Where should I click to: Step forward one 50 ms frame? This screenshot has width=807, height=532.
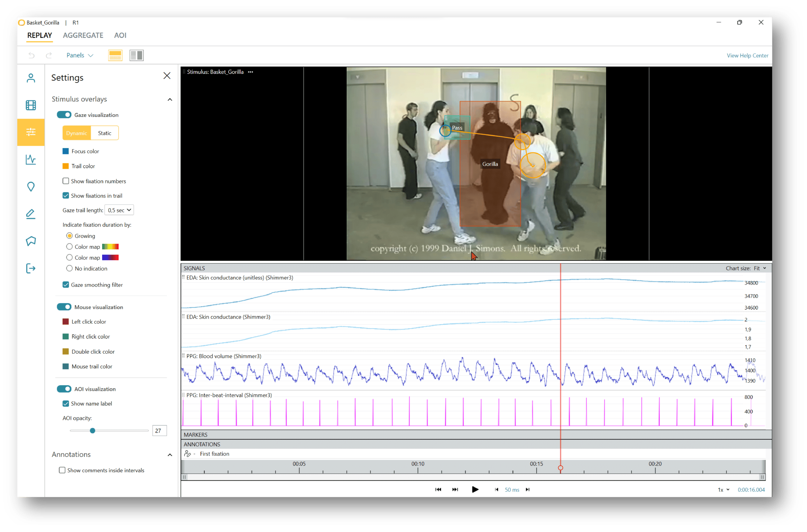click(x=528, y=489)
